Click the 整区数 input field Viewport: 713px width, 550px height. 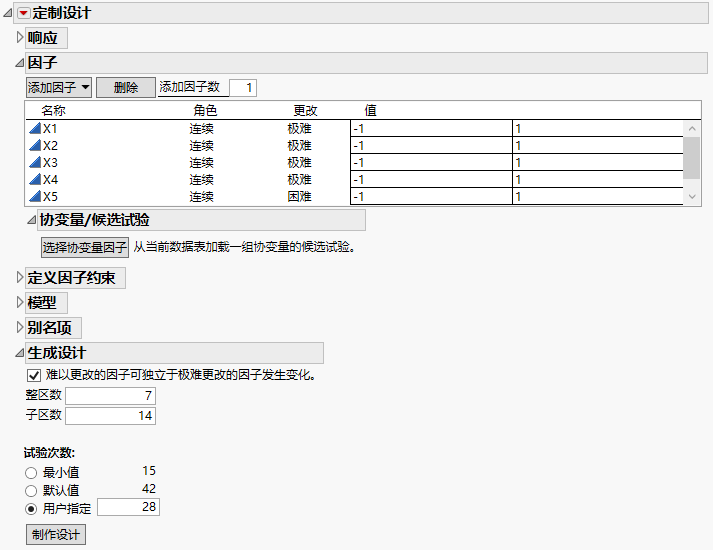(110, 396)
